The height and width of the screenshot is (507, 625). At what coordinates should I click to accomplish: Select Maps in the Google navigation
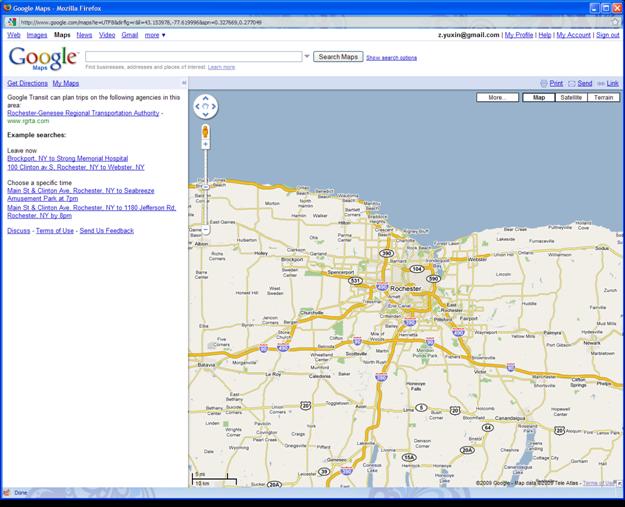point(62,35)
